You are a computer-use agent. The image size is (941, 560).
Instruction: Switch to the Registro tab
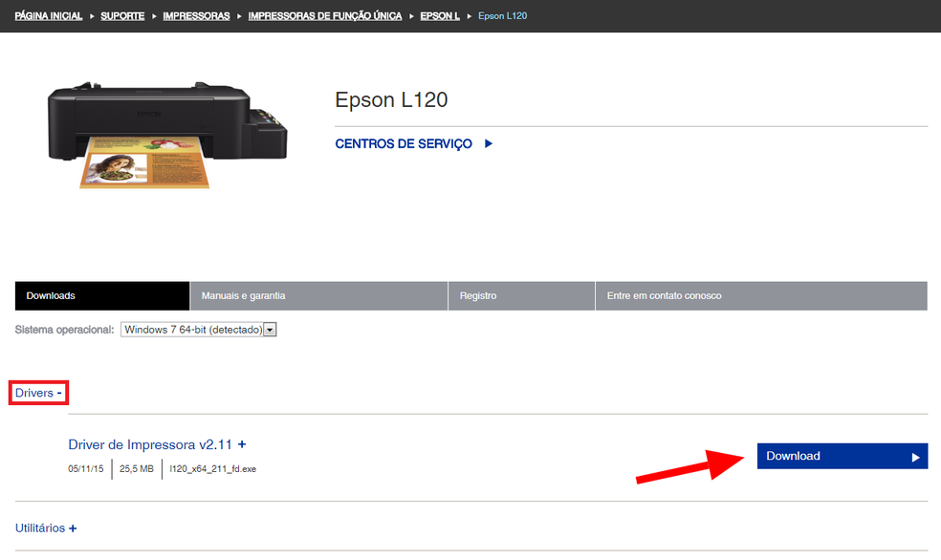pos(521,295)
